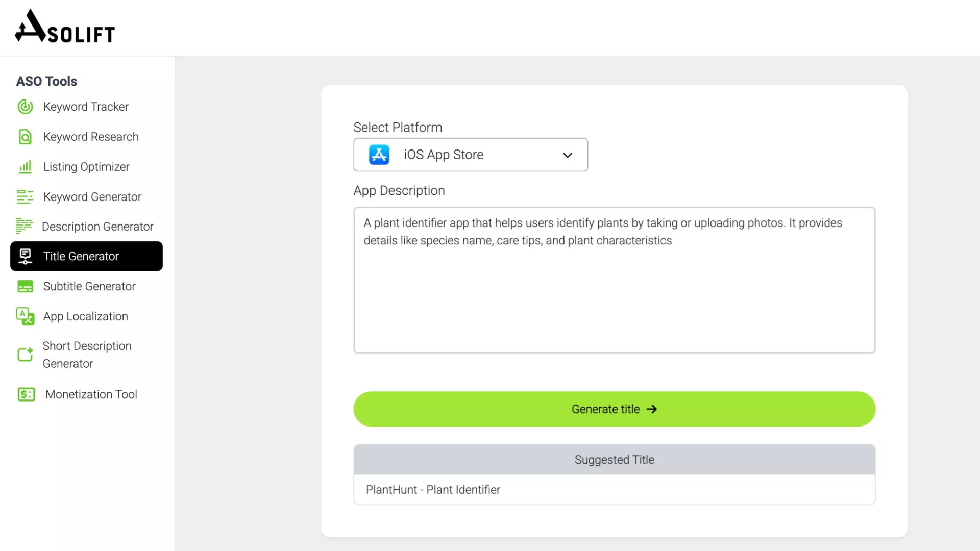Expand platform list via chevron arrow

click(568, 155)
